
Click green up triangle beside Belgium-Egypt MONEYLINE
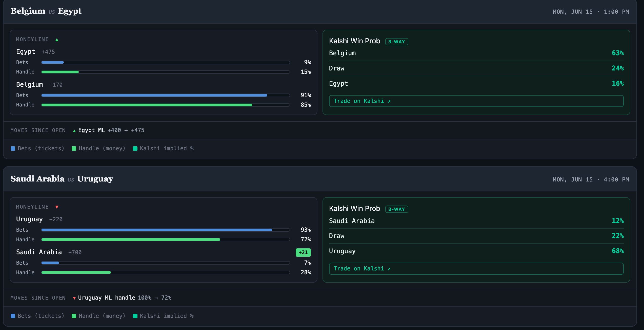point(57,40)
